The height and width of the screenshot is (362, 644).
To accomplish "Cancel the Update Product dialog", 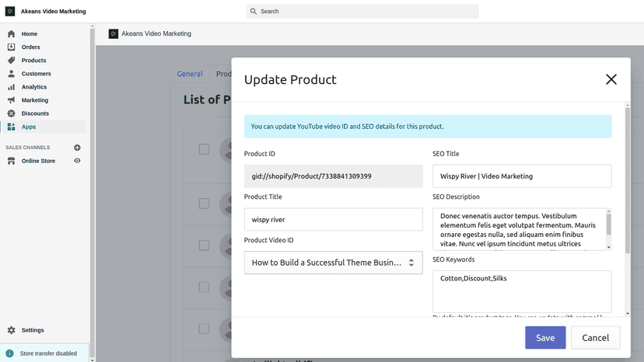I will pyautogui.click(x=595, y=338).
